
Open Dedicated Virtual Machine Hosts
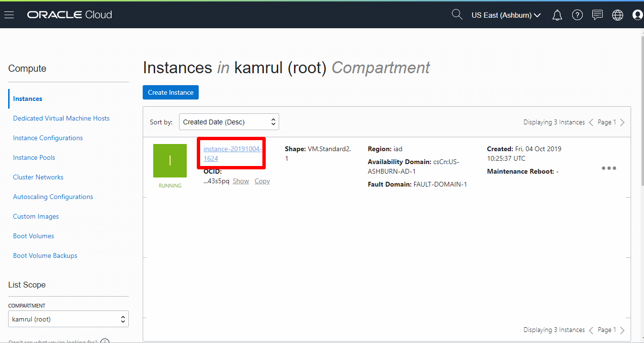pos(61,118)
